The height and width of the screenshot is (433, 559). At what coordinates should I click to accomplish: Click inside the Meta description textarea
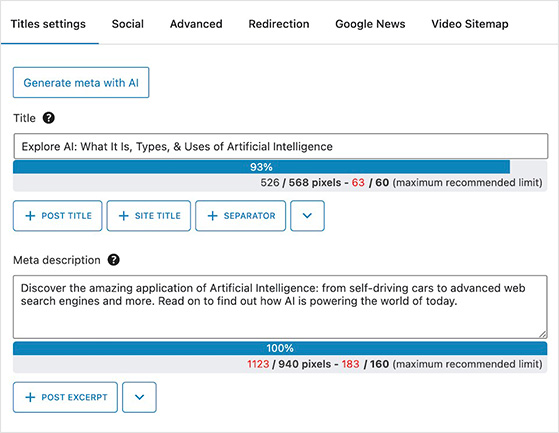point(280,307)
